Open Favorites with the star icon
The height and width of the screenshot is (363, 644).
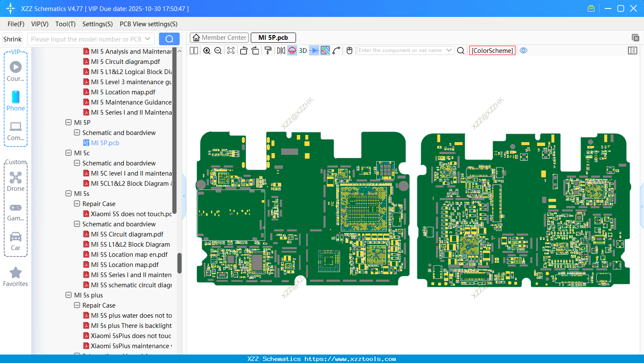coord(16,277)
